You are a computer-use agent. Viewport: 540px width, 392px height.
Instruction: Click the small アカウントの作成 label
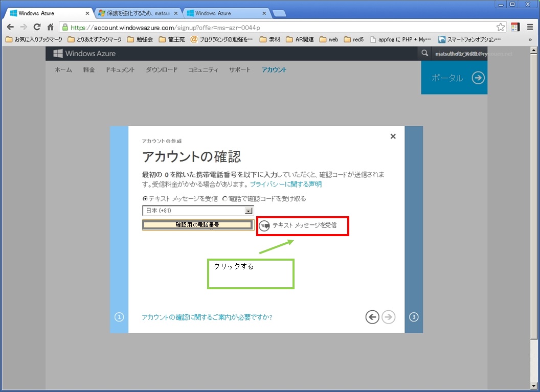162,141
